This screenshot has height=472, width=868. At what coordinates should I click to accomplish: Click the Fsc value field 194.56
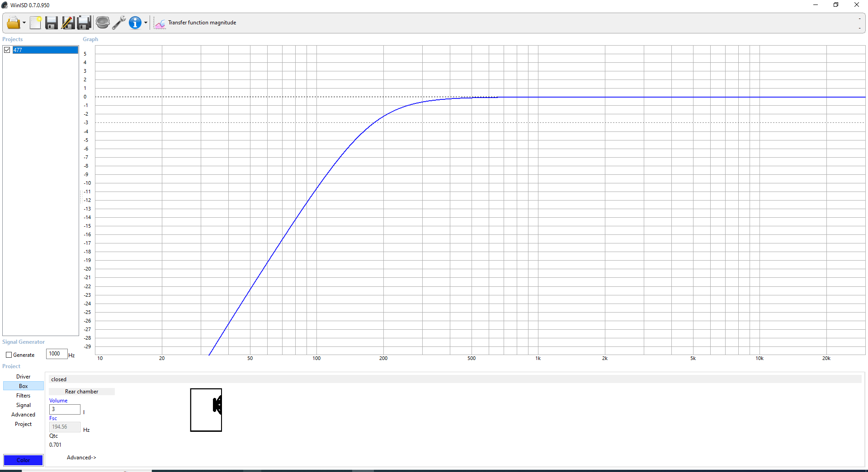tap(65, 427)
